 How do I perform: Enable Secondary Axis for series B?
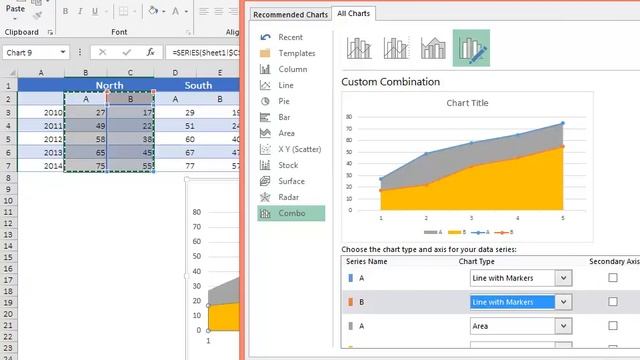613,302
